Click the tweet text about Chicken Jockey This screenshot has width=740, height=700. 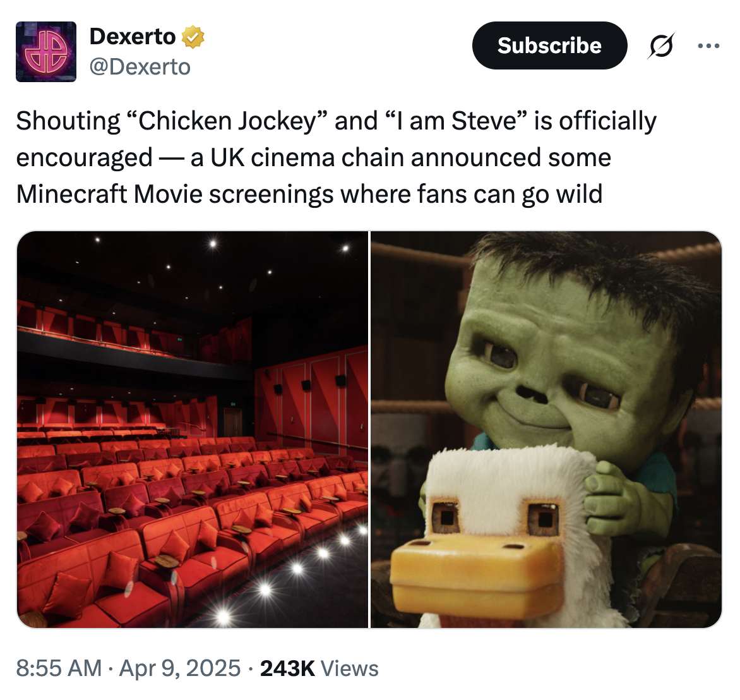[x=336, y=157]
